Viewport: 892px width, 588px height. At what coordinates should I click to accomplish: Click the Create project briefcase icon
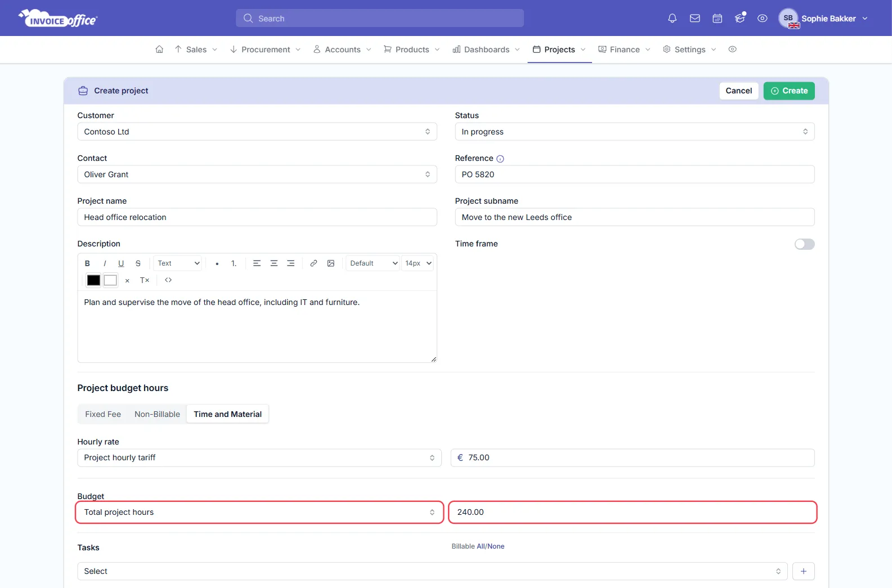click(x=83, y=91)
